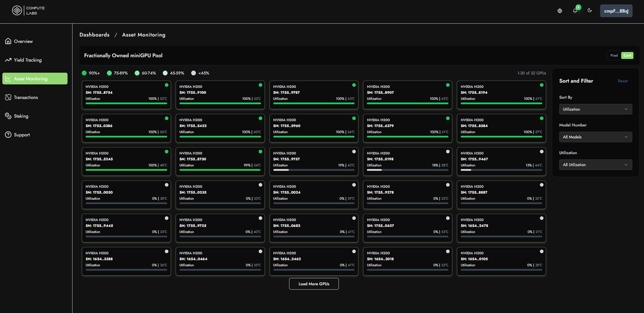Expand the All Utilization dropdown
Image resolution: width=644 pixels, height=313 pixels.
click(x=595, y=165)
